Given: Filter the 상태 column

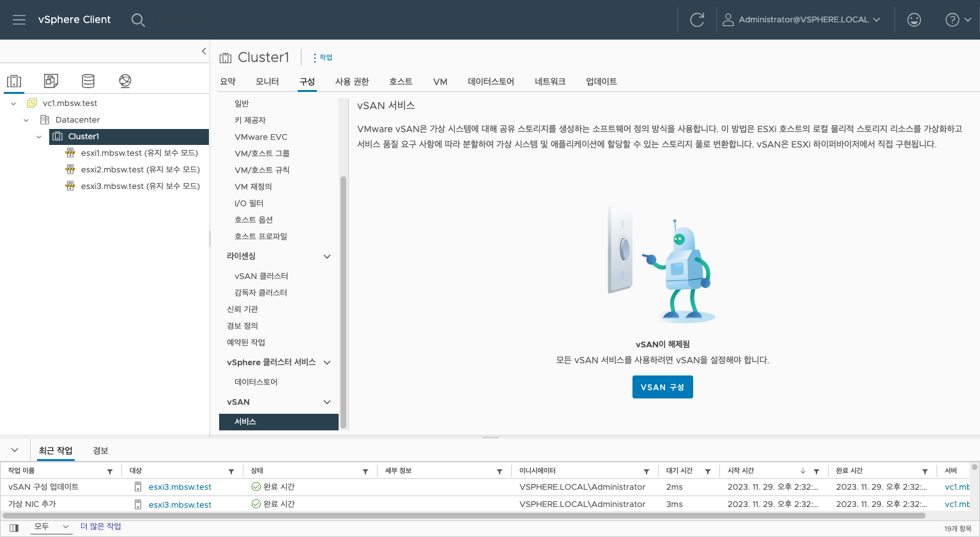Looking at the screenshot, I should point(365,471).
